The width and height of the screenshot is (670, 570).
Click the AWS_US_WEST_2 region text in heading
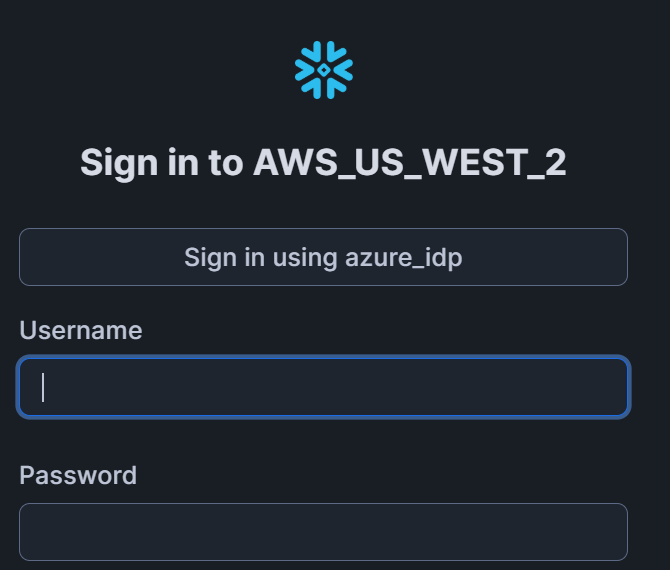409,163
